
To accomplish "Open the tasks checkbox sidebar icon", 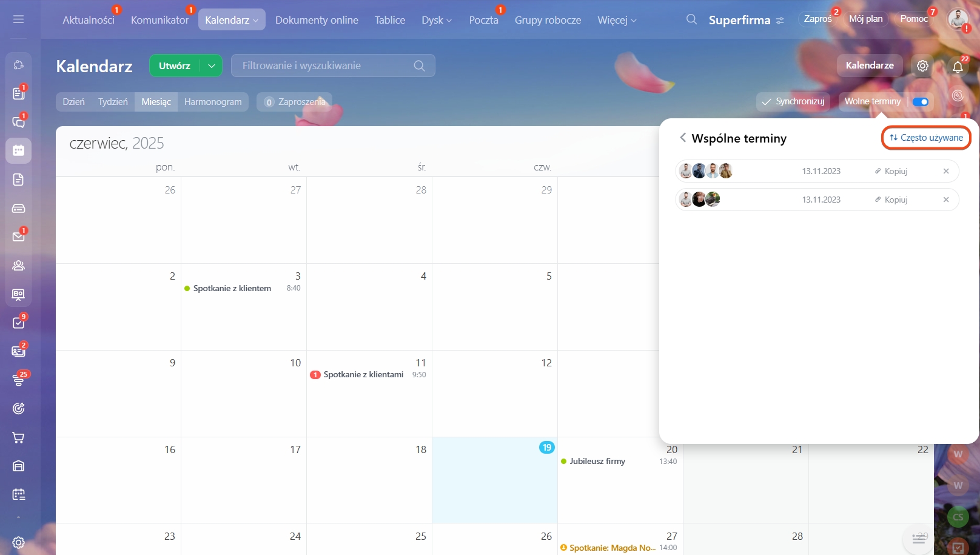I will 18,323.
